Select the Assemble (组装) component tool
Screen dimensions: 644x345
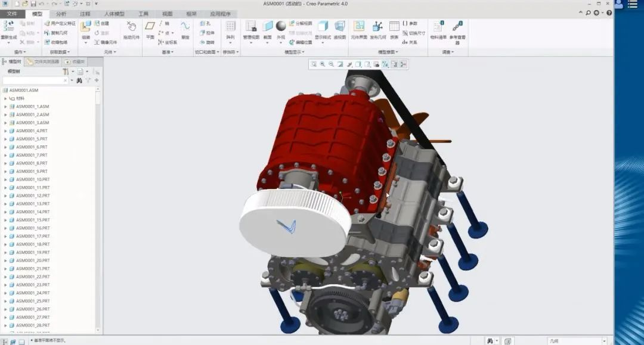85,27
